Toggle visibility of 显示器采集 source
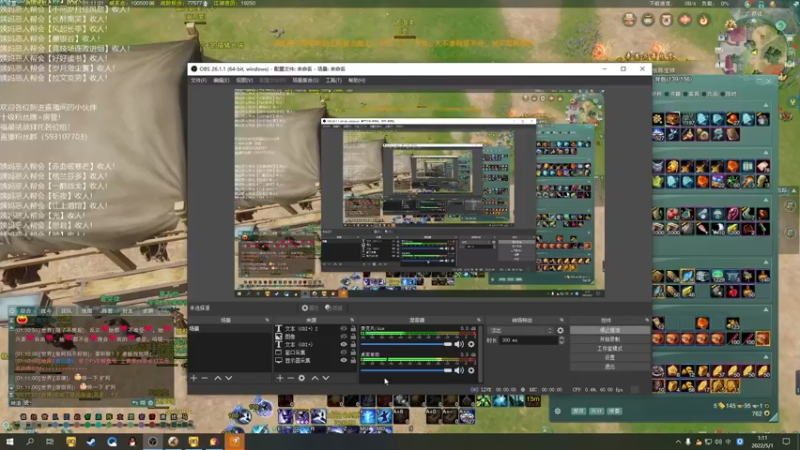Viewport: 800px width, 450px height. tap(343, 360)
